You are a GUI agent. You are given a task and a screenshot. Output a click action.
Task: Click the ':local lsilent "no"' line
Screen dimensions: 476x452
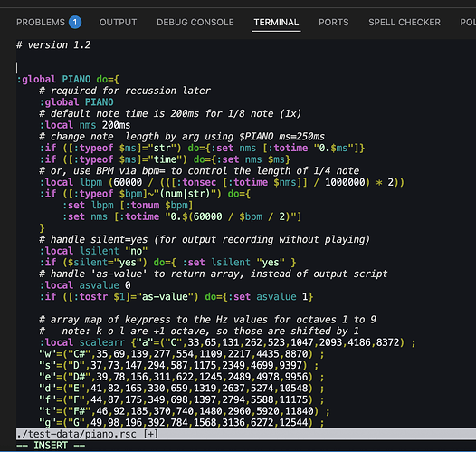click(x=93, y=251)
